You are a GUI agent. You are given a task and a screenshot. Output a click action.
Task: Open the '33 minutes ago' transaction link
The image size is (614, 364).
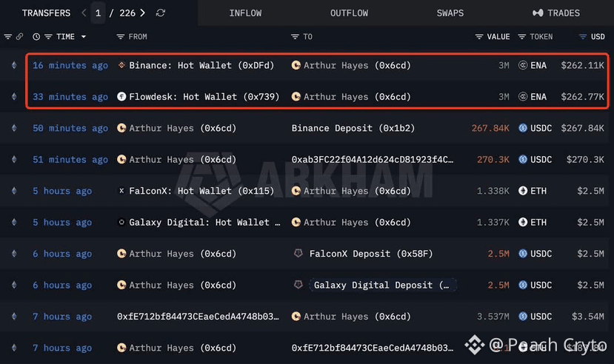pos(70,97)
